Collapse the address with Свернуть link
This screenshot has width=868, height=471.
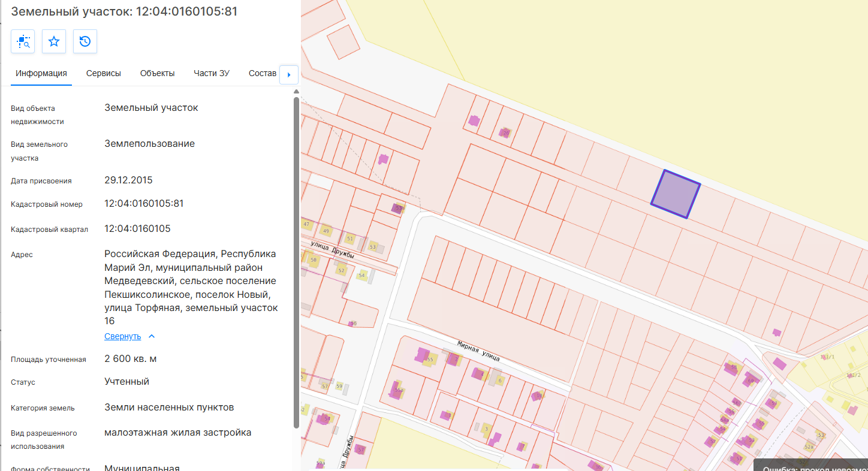[122, 336]
